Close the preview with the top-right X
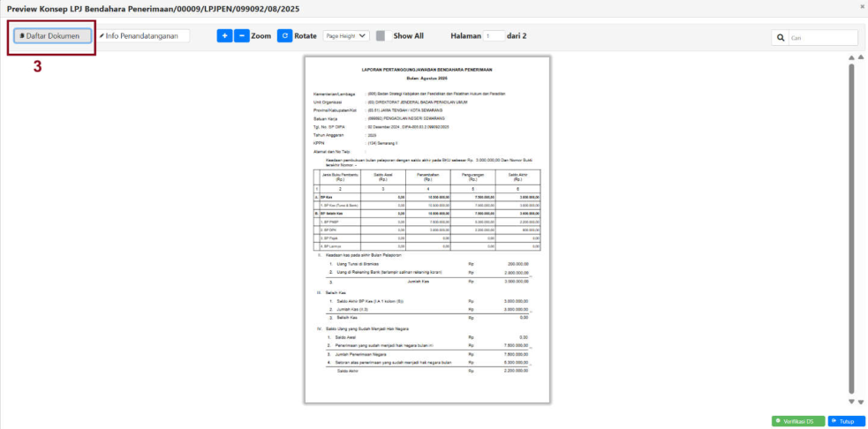This screenshot has height=429, width=868. pyautogui.click(x=862, y=6)
